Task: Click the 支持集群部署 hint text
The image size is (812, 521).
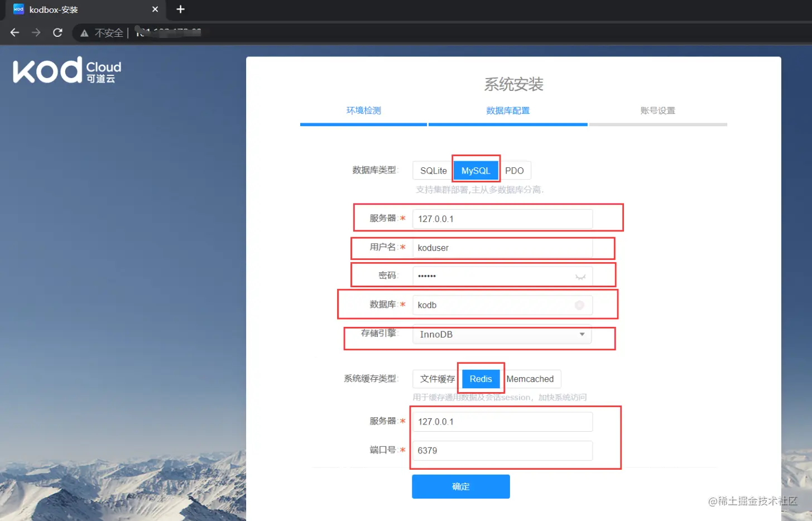Action: pos(479,190)
